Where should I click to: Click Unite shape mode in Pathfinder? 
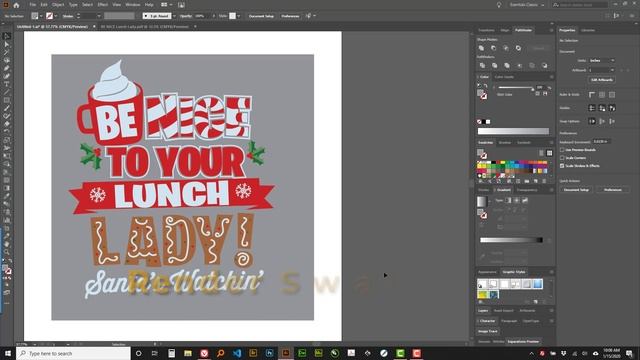pyautogui.click(x=481, y=48)
